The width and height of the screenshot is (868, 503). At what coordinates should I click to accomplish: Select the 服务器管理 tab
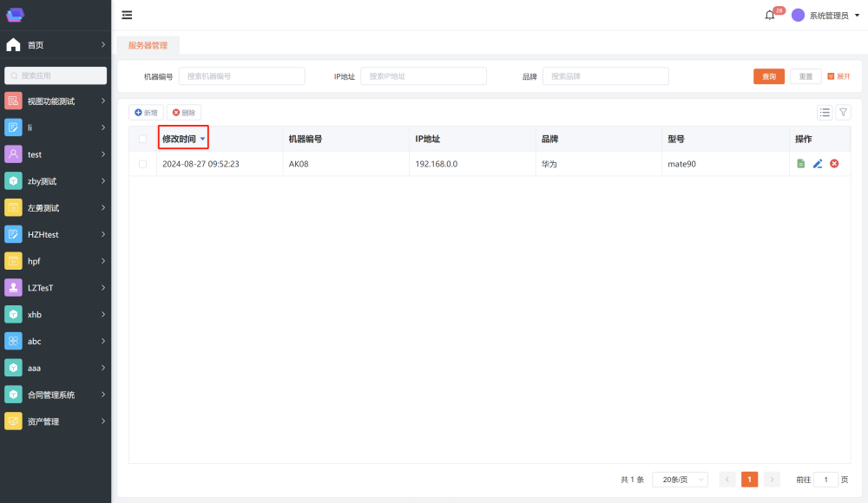click(x=148, y=45)
